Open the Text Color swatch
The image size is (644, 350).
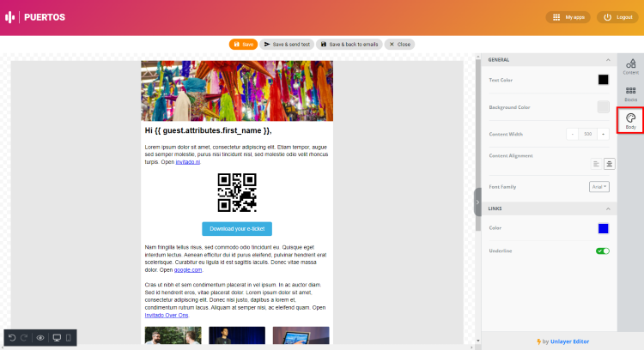(603, 80)
